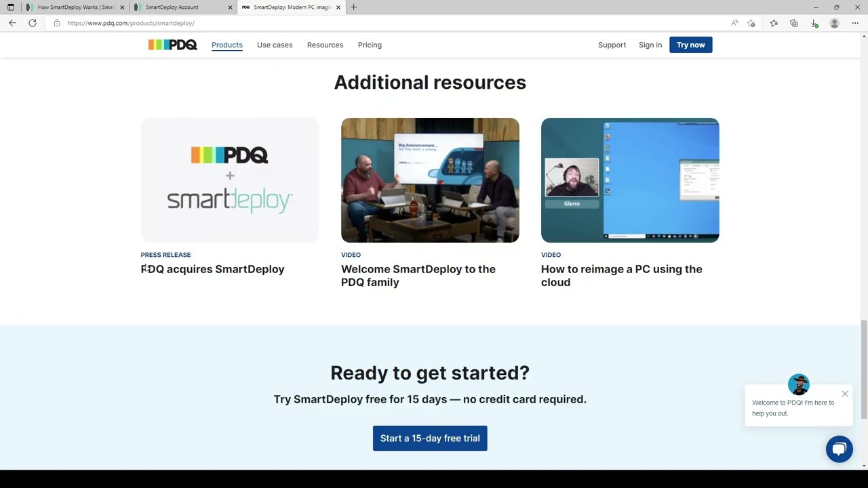
Task: Close the SmartDeploy Account tab
Action: pos(230,7)
